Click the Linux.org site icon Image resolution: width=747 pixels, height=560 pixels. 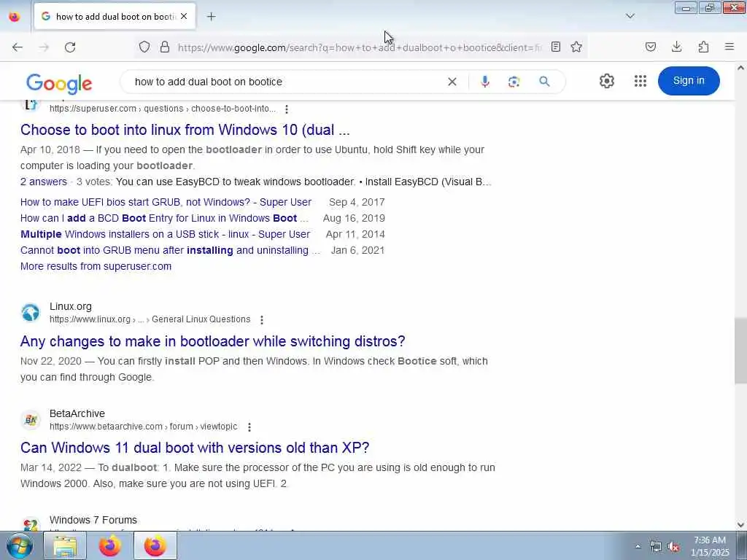31,313
